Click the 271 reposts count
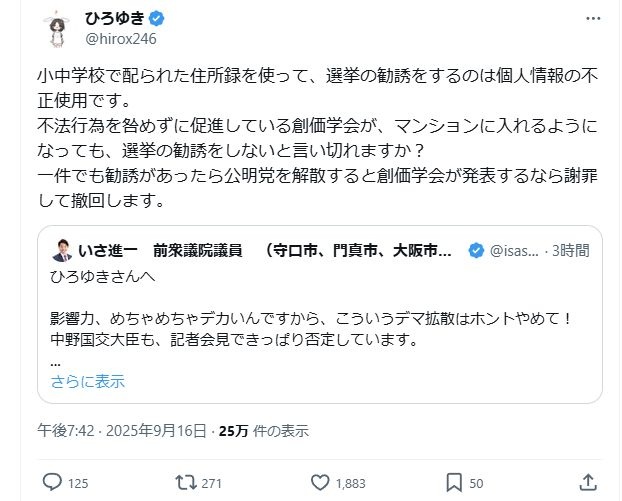Image resolution: width=622 pixels, height=501 pixels. [x=212, y=483]
